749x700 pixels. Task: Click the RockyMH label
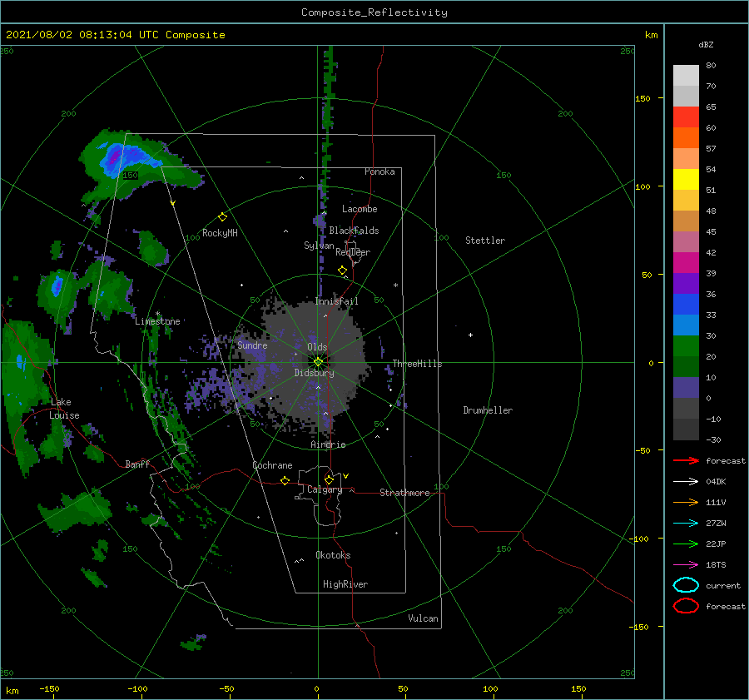click(220, 233)
